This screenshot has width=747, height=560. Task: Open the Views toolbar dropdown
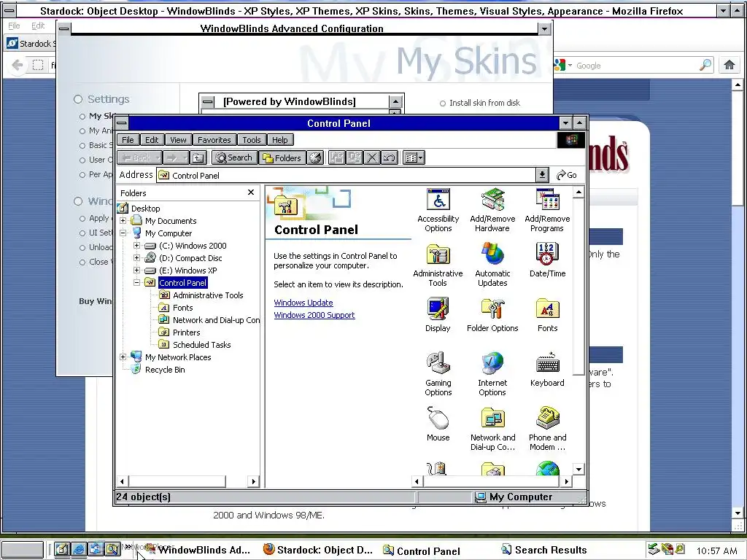click(x=414, y=157)
